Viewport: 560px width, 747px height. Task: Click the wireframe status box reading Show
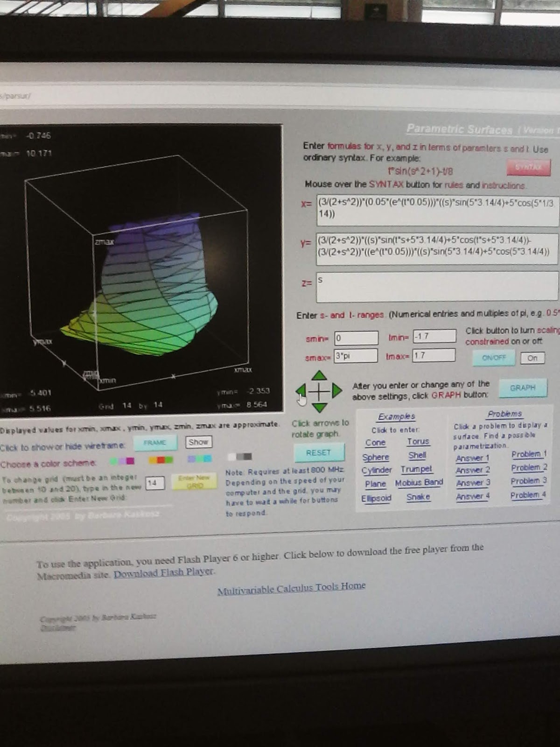click(x=198, y=442)
